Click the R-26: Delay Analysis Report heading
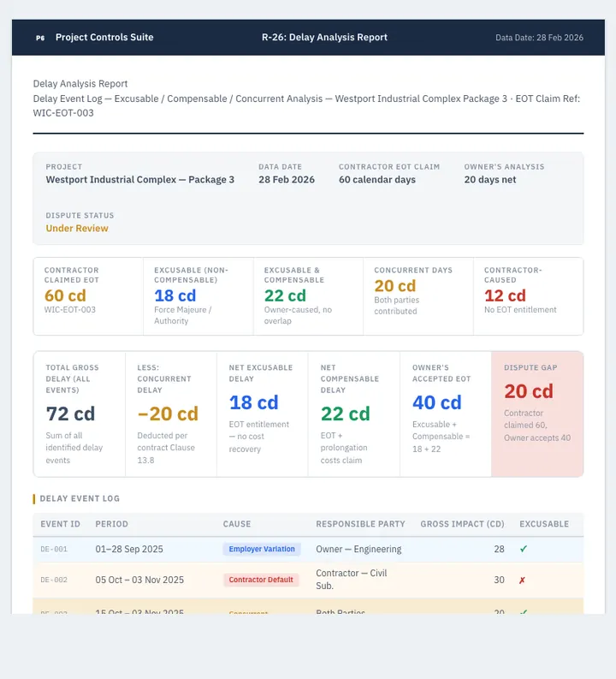The height and width of the screenshot is (679, 616). pyautogui.click(x=324, y=37)
